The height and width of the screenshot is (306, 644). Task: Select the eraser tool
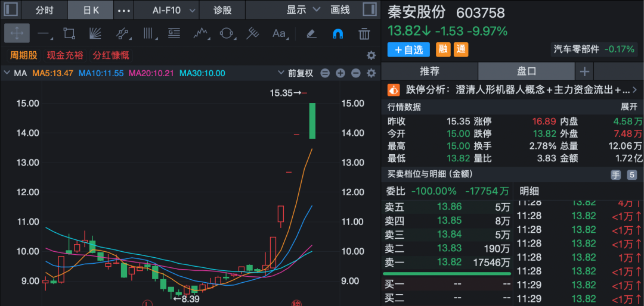coord(311,33)
